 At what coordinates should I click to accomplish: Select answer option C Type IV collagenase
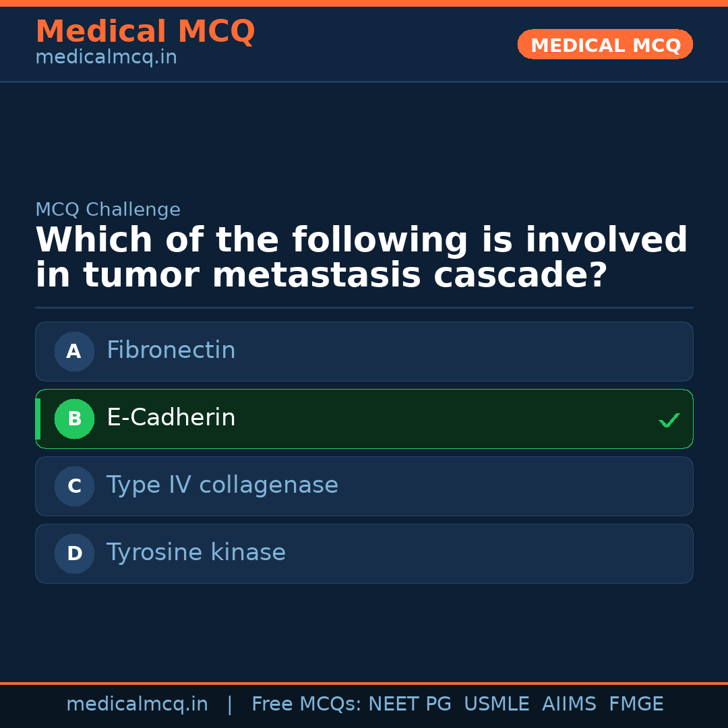pyautogui.click(x=364, y=486)
